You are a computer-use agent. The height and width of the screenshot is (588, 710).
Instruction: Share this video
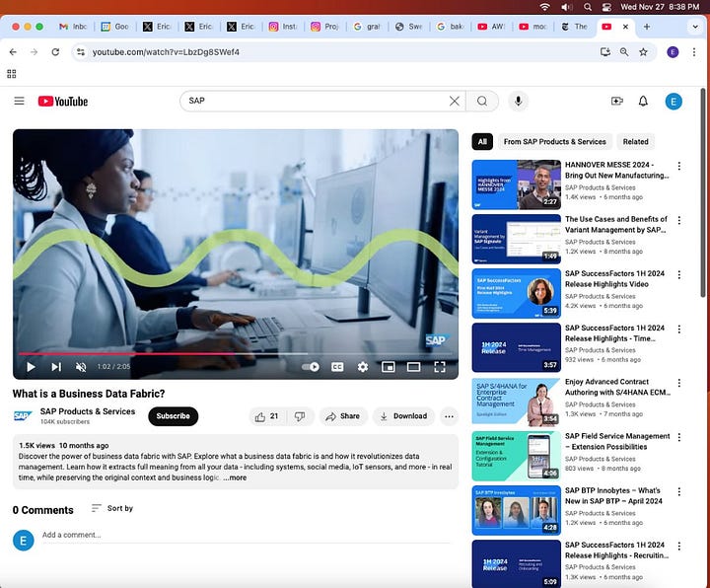343,416
